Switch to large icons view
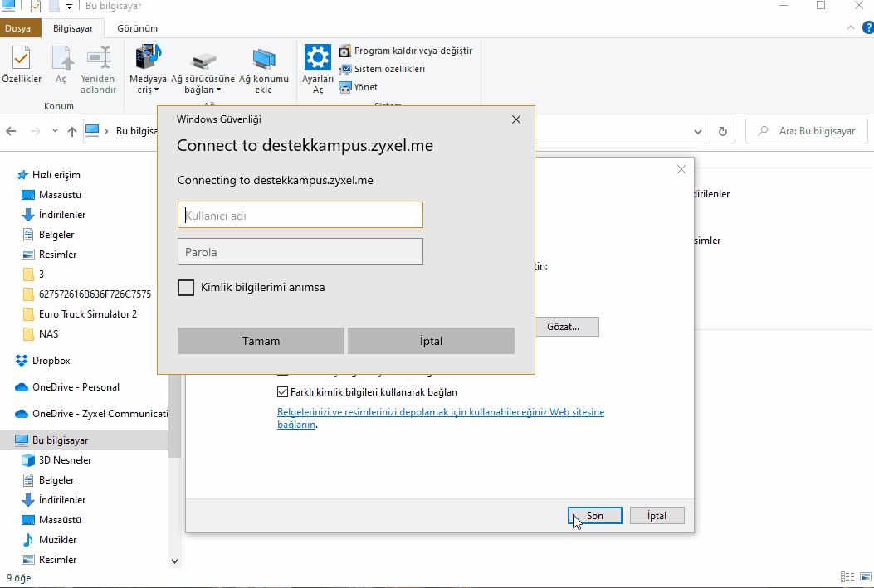The height and width of the screenshot is (588, 874). click(865, 577)
